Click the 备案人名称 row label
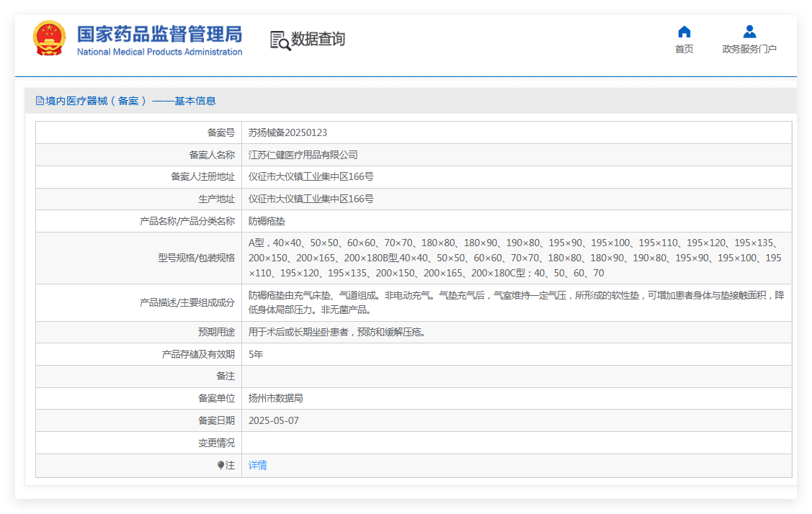Screen dimensions: 812x514 [x=212, y=155]
